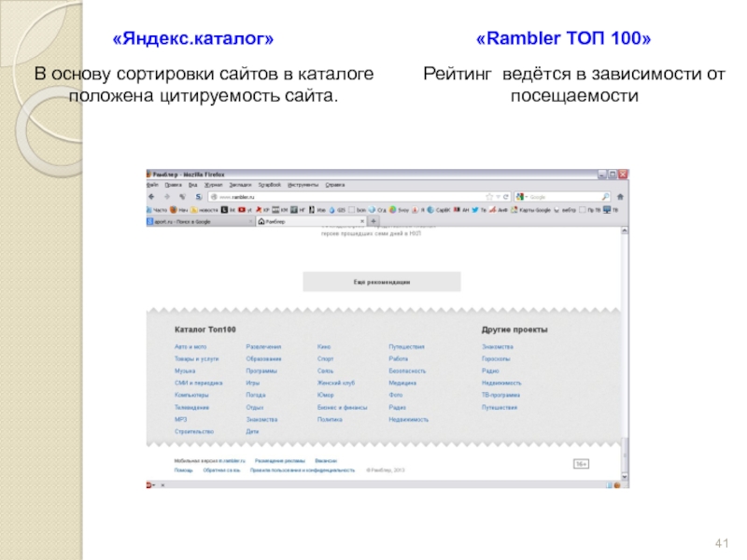The width and height of the screenshot is (747, 560).
Task: Click the red add-on icon in status bar
Action: [x=149, y=484]
